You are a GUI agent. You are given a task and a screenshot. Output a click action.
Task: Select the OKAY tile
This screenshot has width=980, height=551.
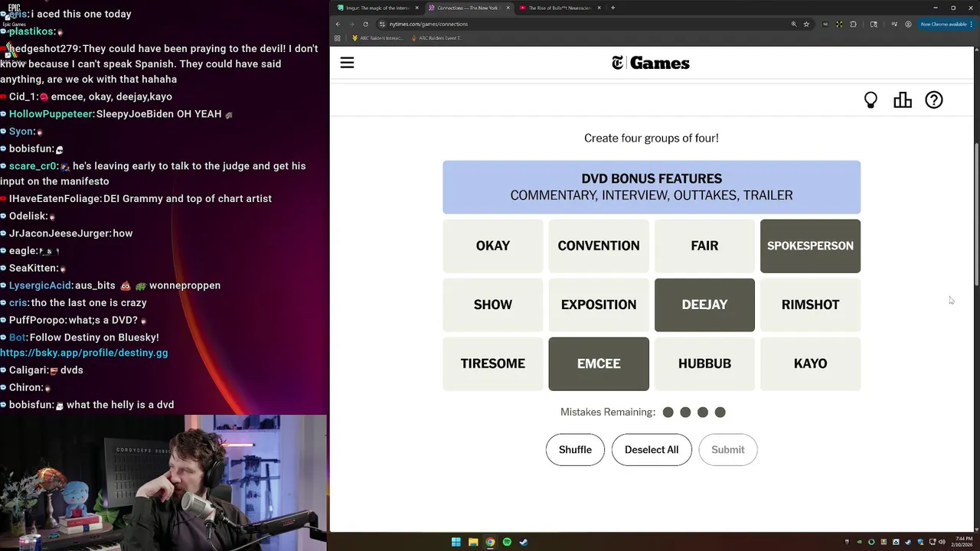coord(493,246)
